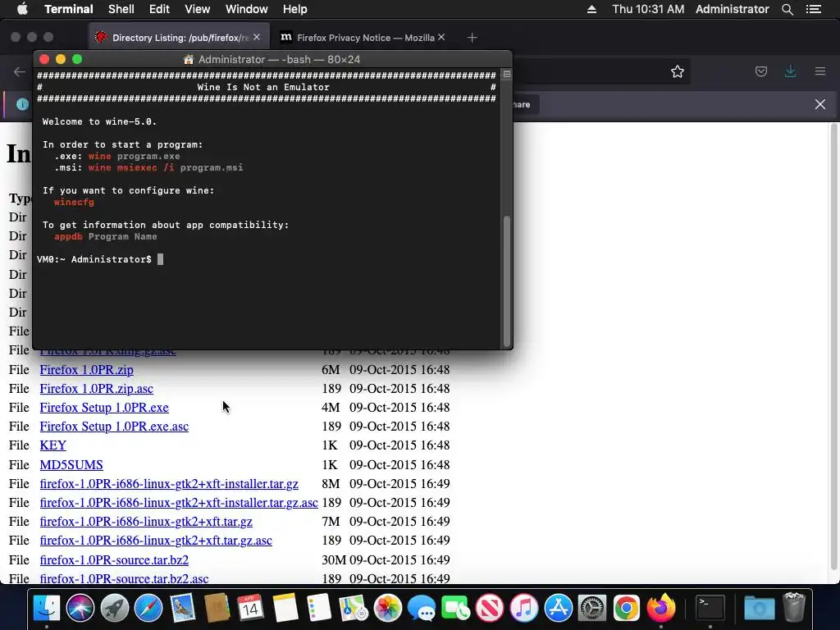Open the KEY file link
The height and width of the screenshot is (630, 840).
[53, 445]
